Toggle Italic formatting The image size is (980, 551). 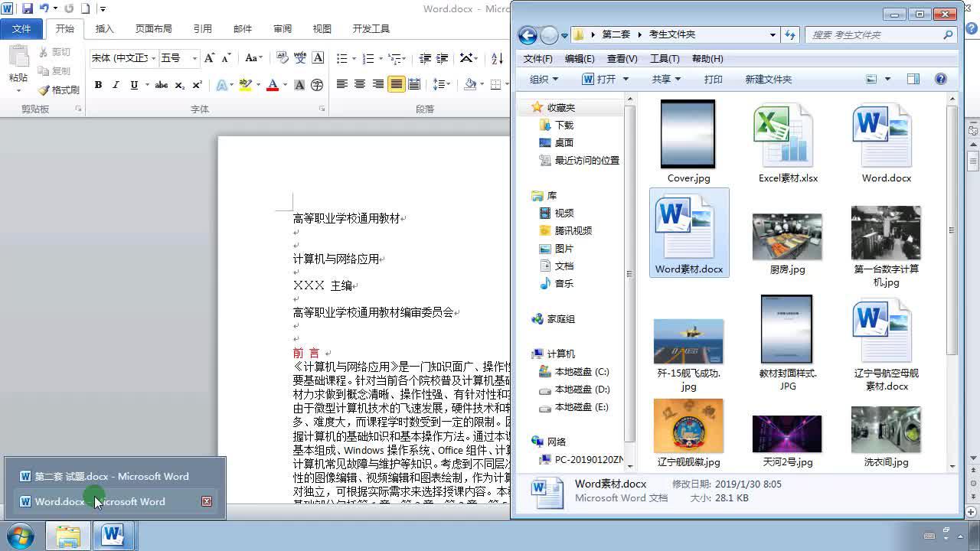(116, 85)
